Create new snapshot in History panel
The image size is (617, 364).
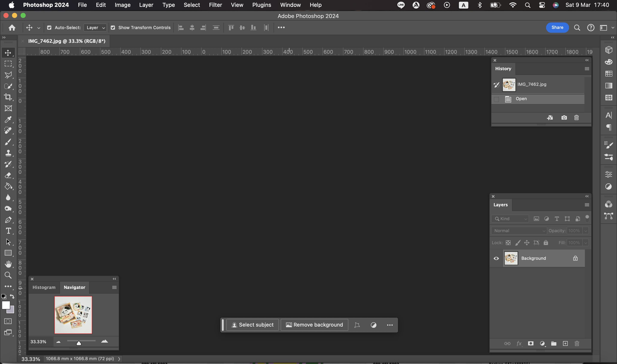(x=564, y=117)
